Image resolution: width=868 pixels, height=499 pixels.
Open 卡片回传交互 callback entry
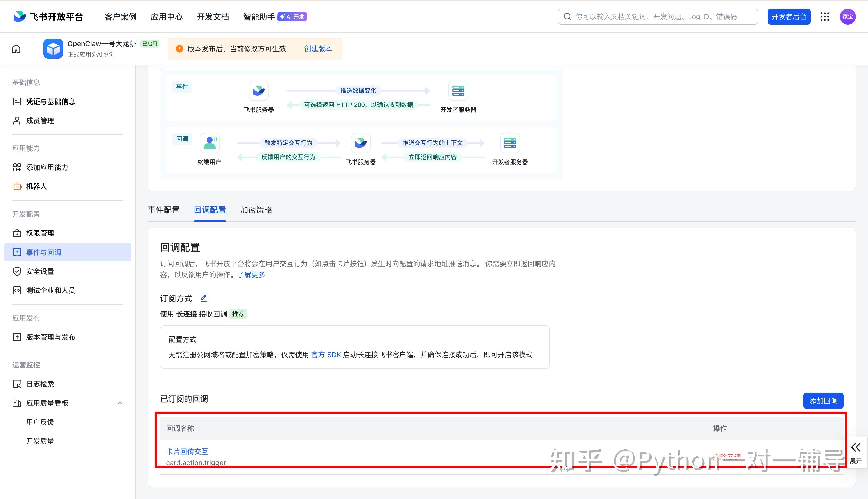187,451
